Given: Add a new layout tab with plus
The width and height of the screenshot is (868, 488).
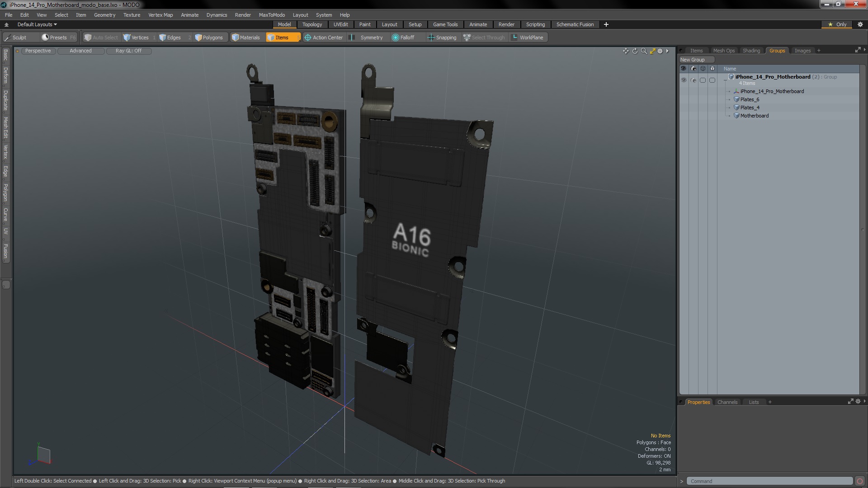Looking at the screenshot, I should pyautogui.click(x=606, y=24).
